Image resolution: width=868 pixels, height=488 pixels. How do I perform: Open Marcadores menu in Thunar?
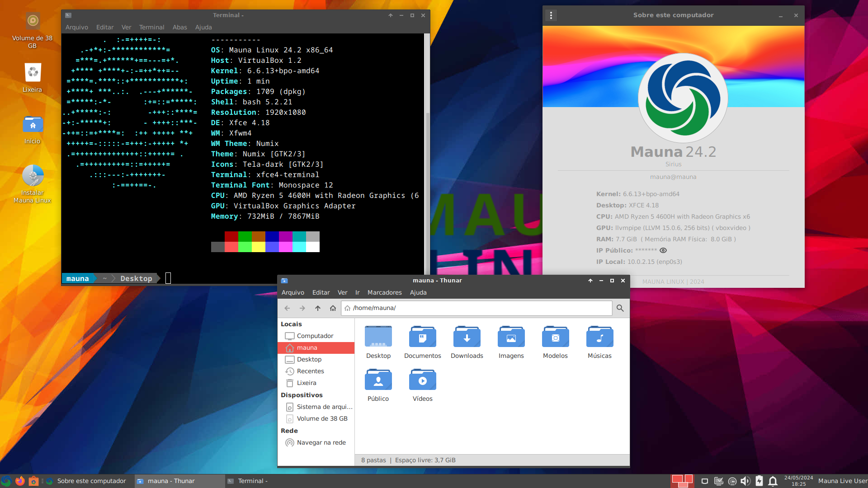point(384,292)
